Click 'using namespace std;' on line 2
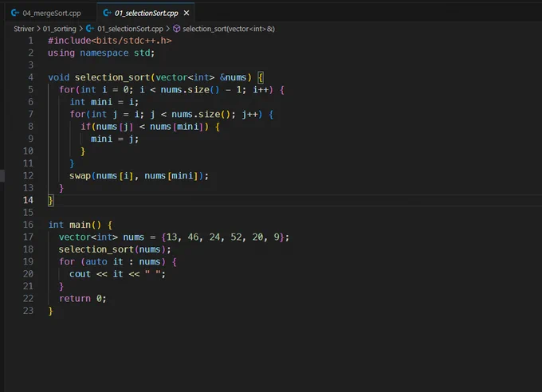Image resolution: width=542 pixels, height=392 pixels. pos(101,53)
